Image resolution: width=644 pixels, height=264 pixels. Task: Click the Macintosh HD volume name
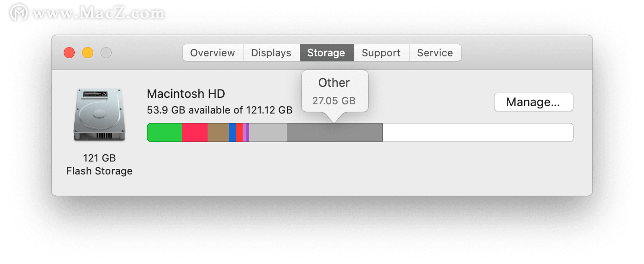186,94
